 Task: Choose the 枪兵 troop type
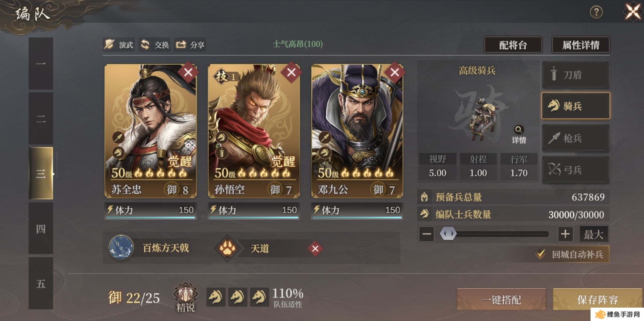click(x=576, y=138)
